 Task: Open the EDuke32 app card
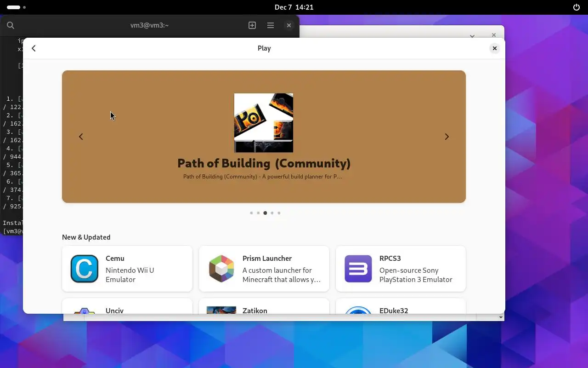click(401, 306)
